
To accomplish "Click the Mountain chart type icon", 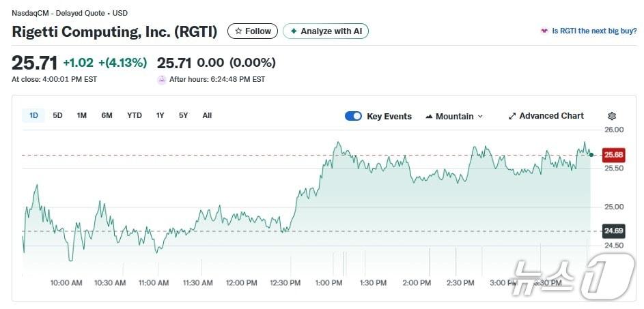I will point(429,117).
